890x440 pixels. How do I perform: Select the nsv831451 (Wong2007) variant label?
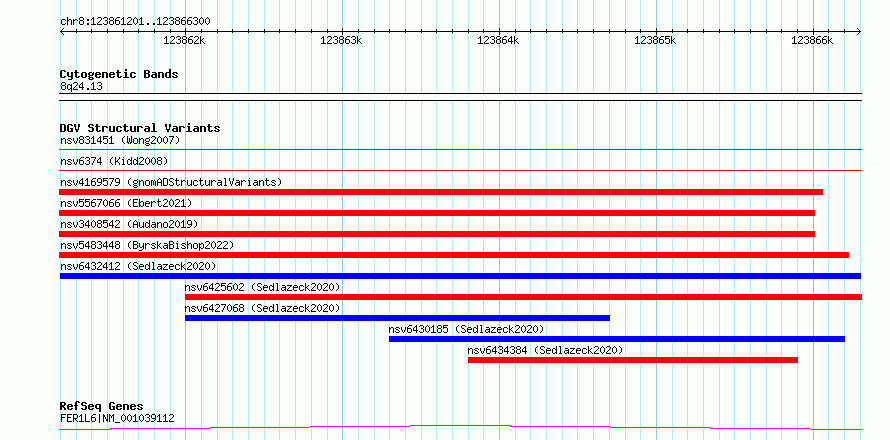point(120,140)
